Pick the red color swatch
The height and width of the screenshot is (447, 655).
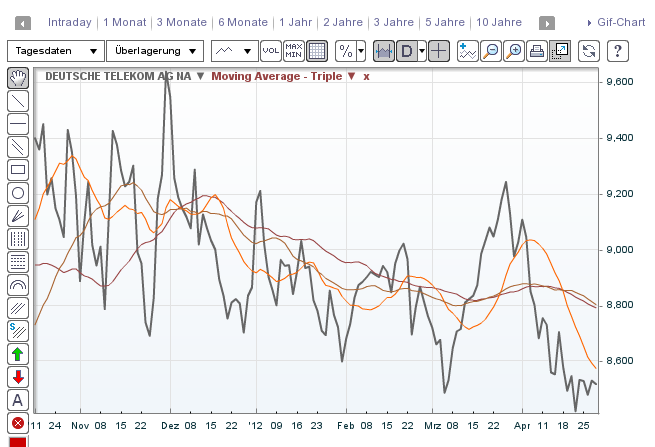(18, 442)
